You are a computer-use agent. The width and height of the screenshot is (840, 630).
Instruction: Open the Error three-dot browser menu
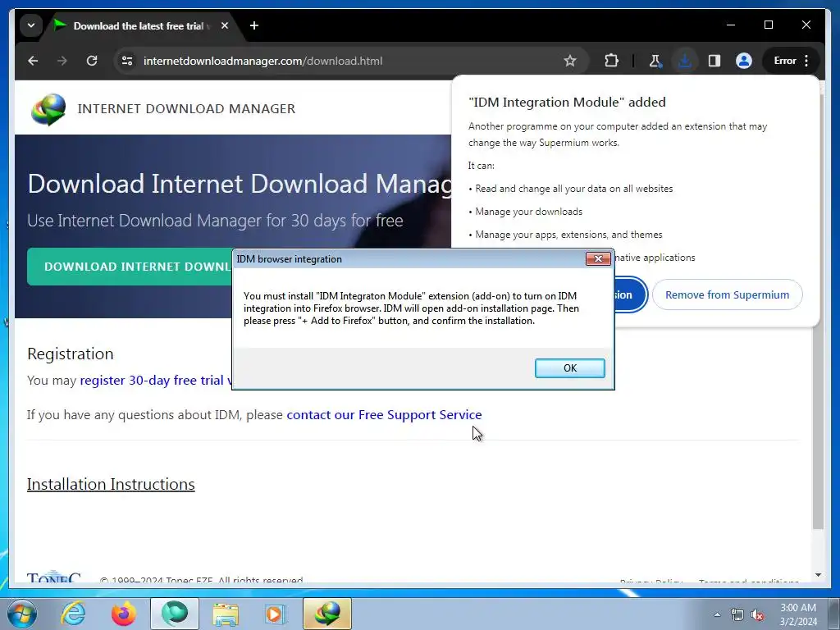(792, 61)
